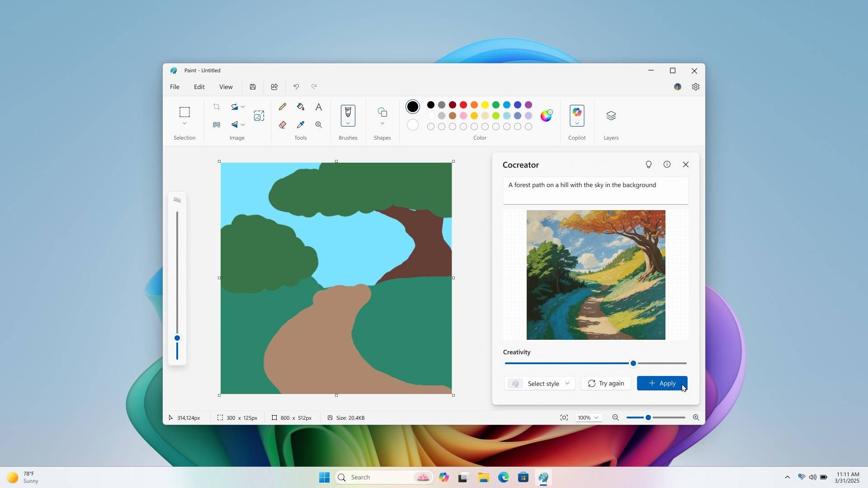Open the Select style dropdown in Cocreator
The image size is (868, 488).
540,383
